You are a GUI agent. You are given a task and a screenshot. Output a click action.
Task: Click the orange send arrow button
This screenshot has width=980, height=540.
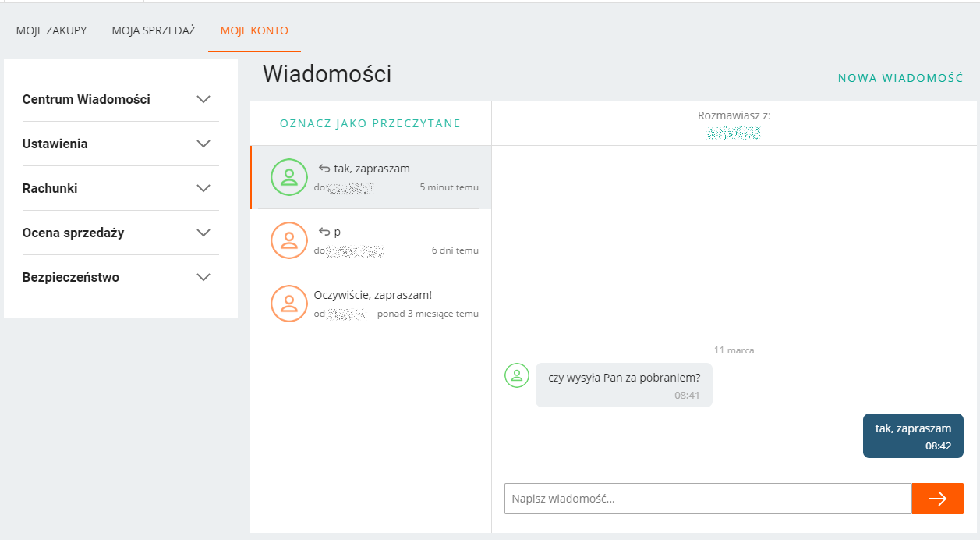(937, 499)
